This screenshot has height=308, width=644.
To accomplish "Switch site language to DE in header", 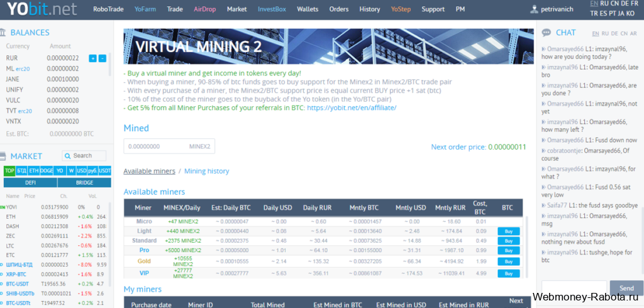I will tap(625, 4).
